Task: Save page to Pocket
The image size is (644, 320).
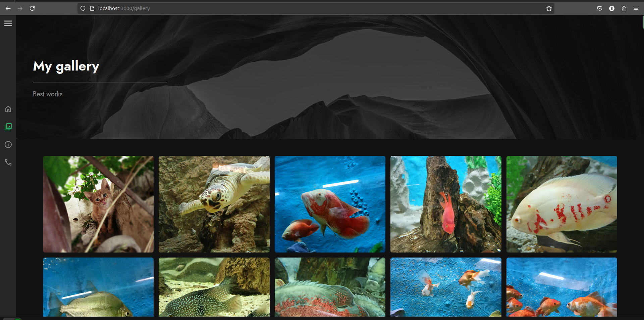Action: click(599, 8)
